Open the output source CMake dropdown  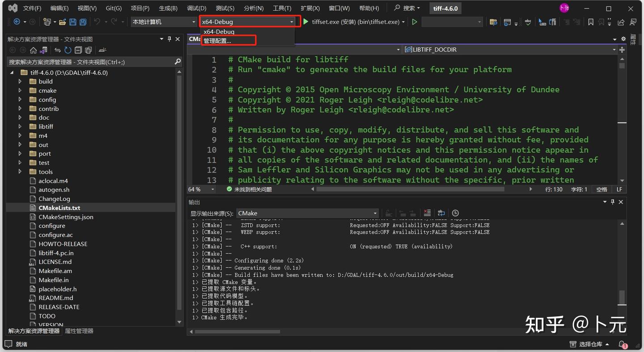coord(307,213)
